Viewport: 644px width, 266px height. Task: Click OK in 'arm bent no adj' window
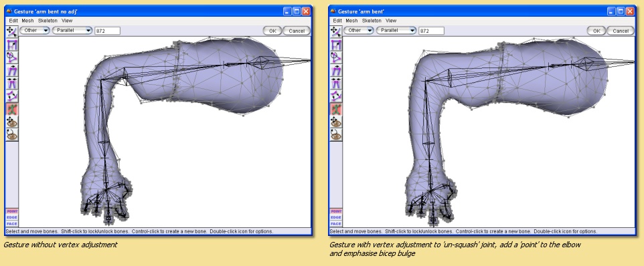click(272, 31)
